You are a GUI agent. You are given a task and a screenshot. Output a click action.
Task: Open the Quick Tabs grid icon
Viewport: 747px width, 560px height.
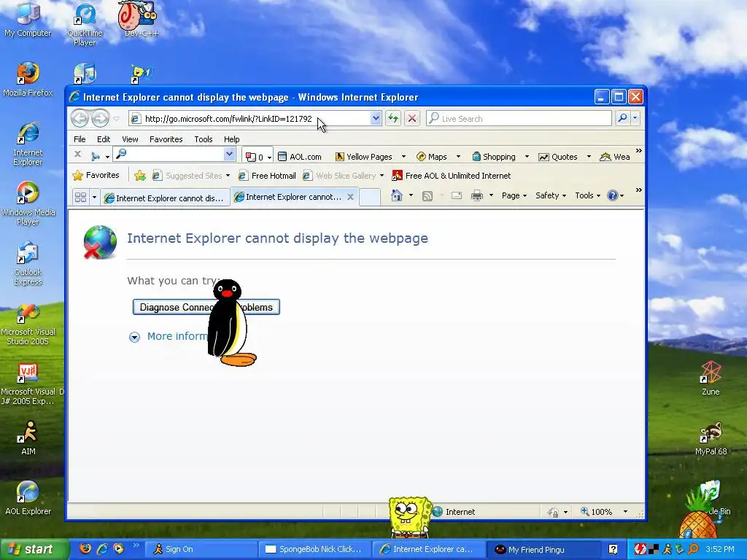(x=80, y=197)
